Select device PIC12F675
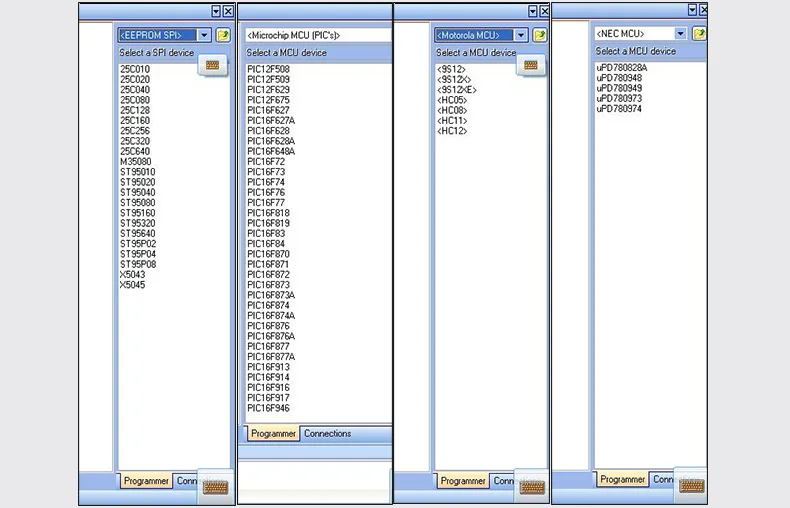The height and width of the screenshot is (508, 790). pos(269,100)
